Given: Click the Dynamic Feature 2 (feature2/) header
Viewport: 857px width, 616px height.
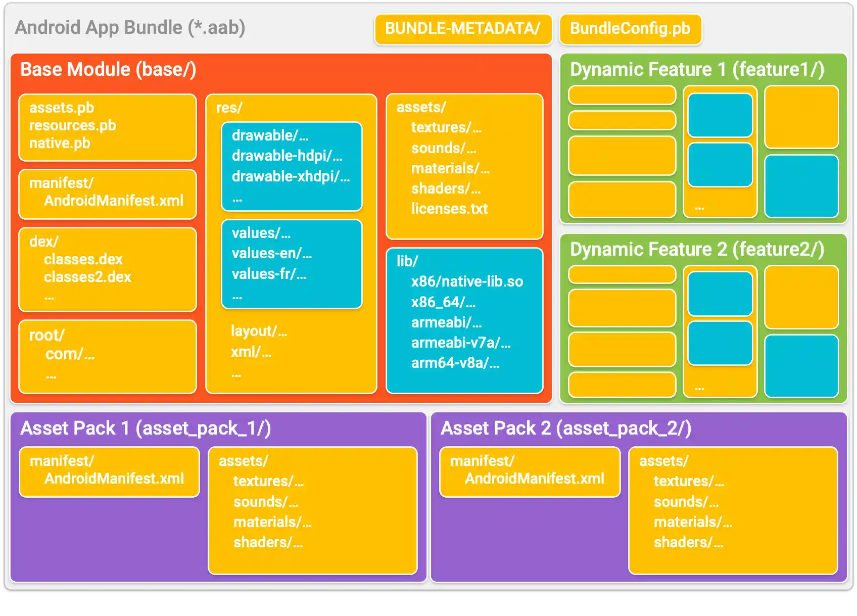Looking at the screenshot, I should pos(697,249).
